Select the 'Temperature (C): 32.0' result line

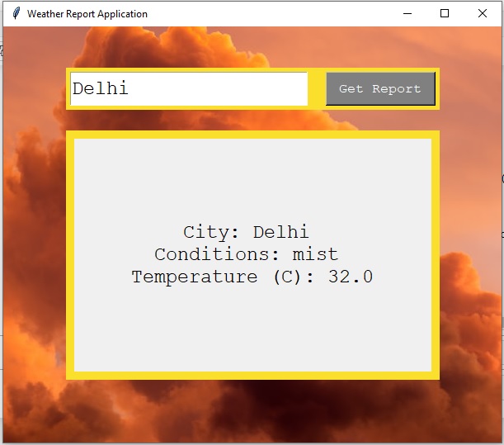pyautogui.click(x=252, y=277)
